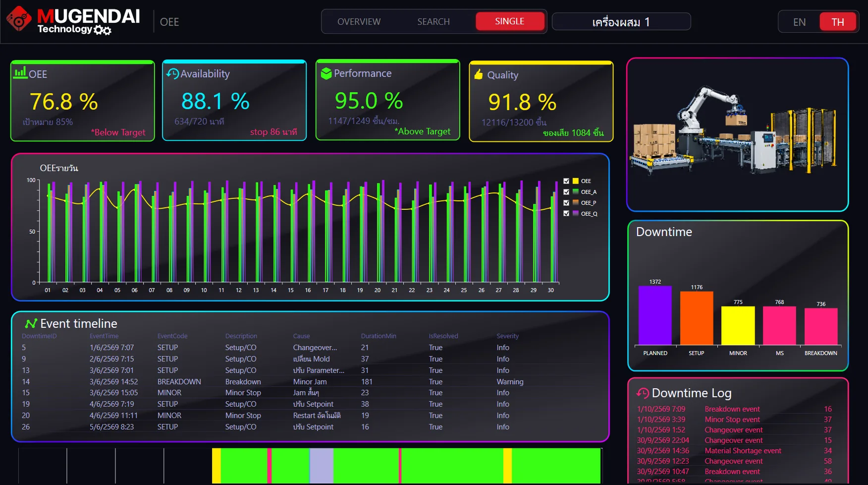Click the green OEE_A legend swatch
This screenshot has height=485, width=868.
(x=576, y=192)
